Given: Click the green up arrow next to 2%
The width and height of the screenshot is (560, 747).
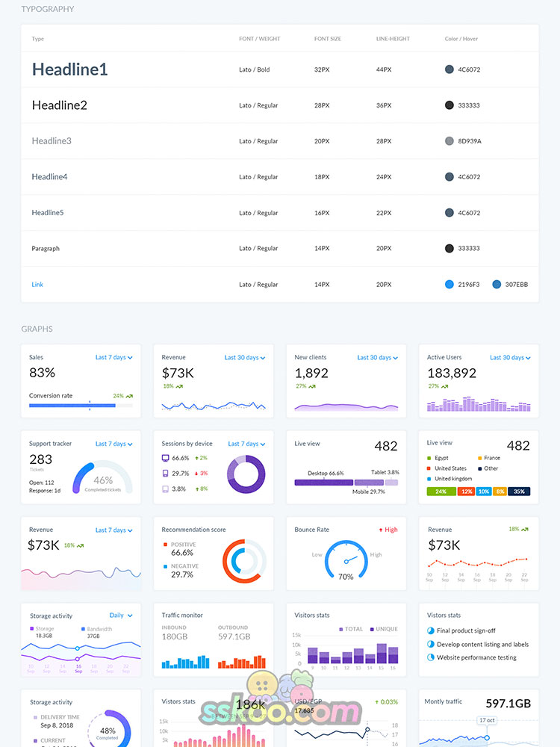Looking at the screenshot, I should point(196,458).
